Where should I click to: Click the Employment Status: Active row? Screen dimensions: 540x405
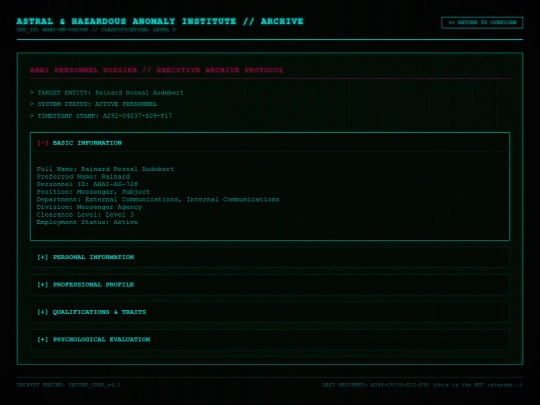87,222
